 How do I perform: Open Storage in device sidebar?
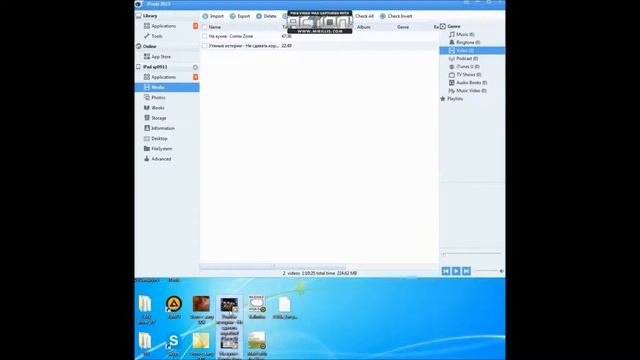click(158, 118)
